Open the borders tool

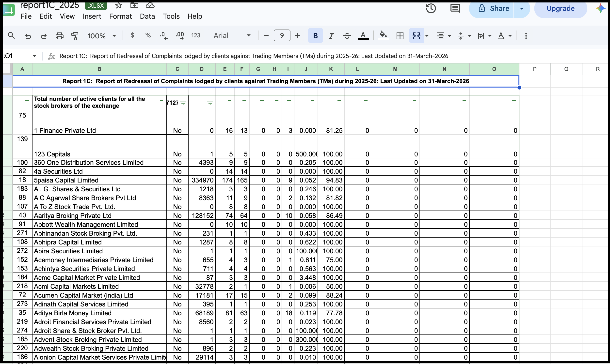400,36
